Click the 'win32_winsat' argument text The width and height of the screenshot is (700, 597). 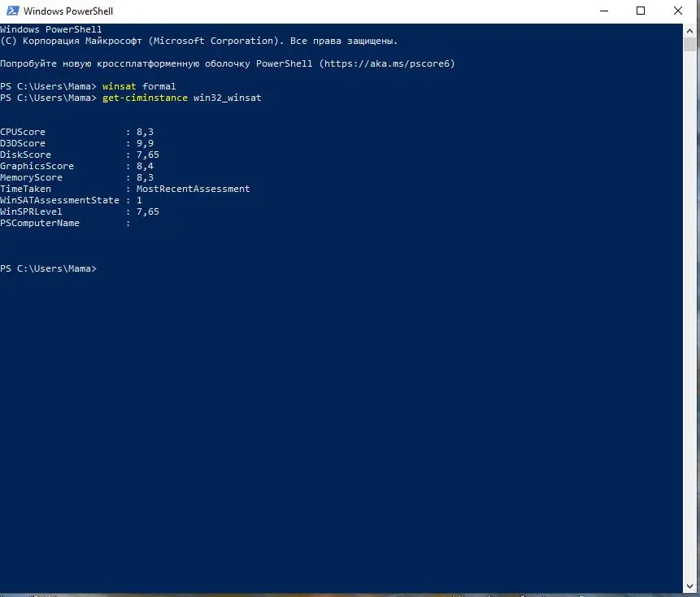tap(227, 98)
